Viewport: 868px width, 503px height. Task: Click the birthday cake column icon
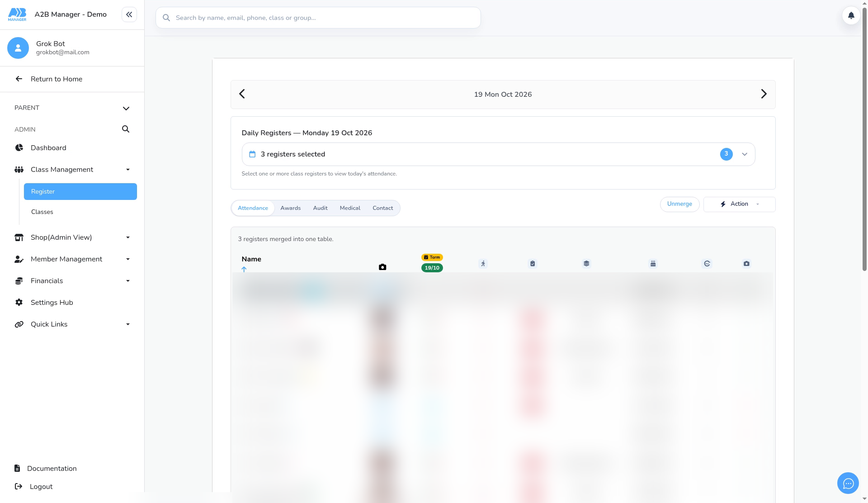click(653, 264)
